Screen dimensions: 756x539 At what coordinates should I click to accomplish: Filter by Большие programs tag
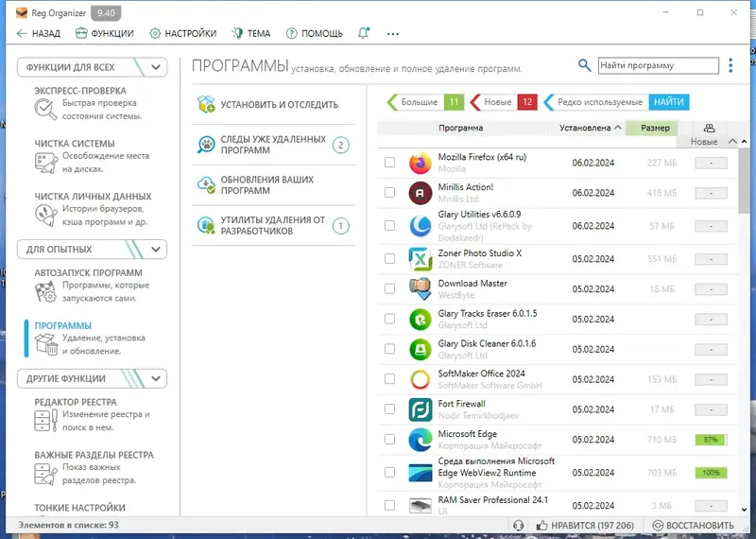426,102
